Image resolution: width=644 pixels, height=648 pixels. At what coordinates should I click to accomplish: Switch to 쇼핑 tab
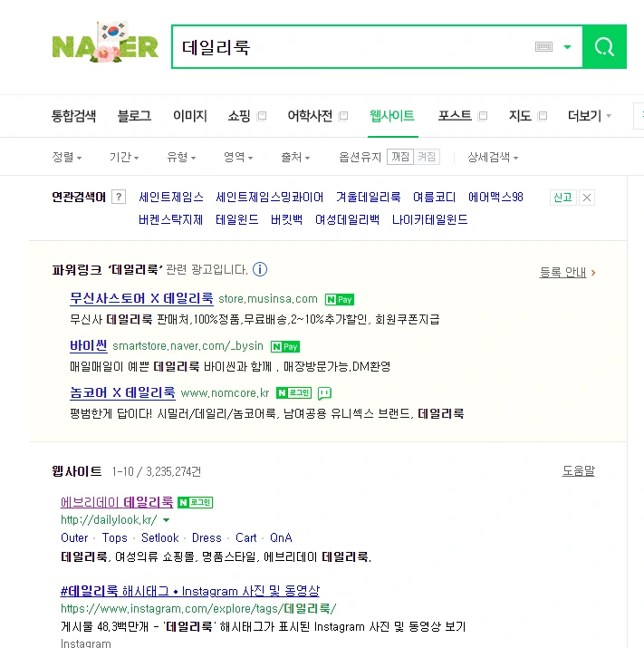point(239,116)
